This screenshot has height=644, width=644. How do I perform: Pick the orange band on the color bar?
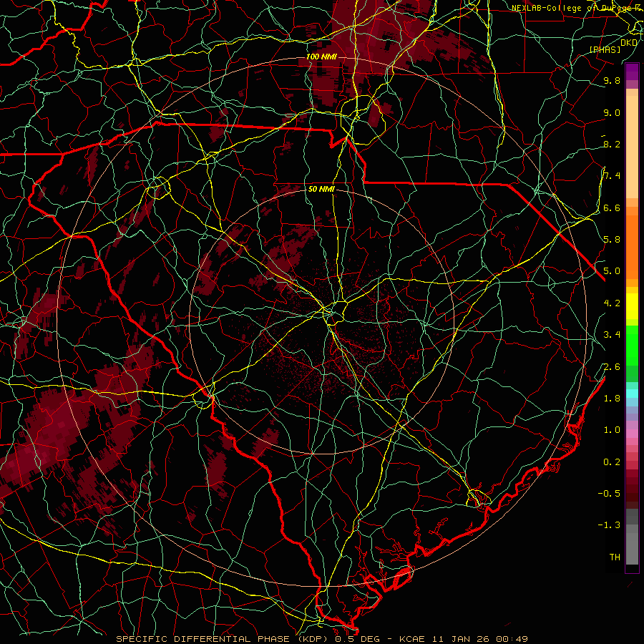(632, 246)
